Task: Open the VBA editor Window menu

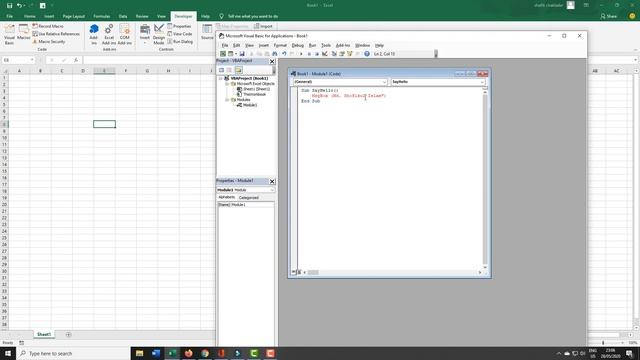Action: point(362,45)
